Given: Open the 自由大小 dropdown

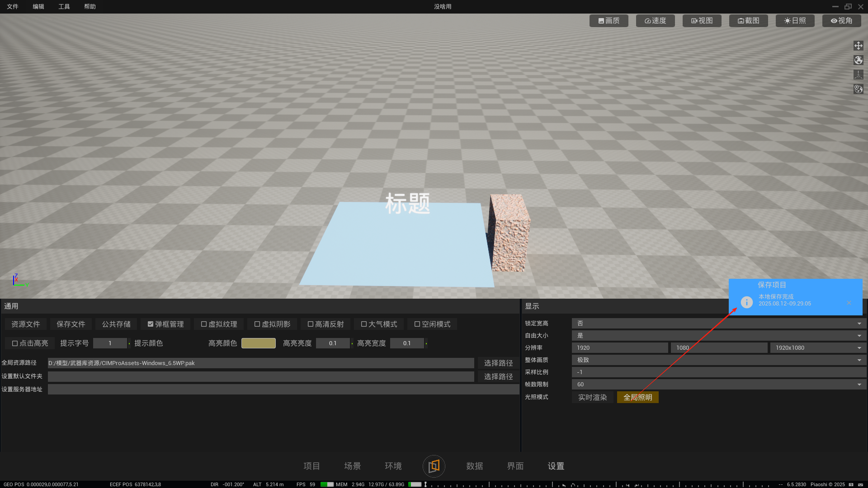Looking at the screenshot, I should (x=719, y=335).
